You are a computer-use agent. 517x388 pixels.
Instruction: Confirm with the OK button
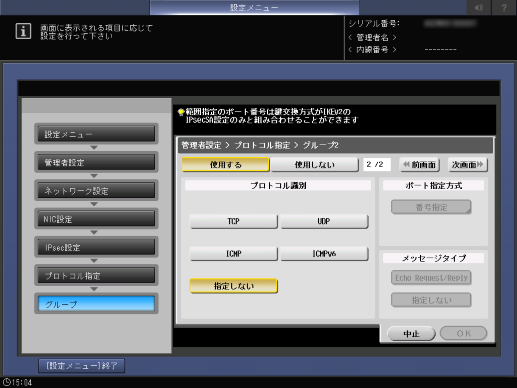tap(464, 333)
